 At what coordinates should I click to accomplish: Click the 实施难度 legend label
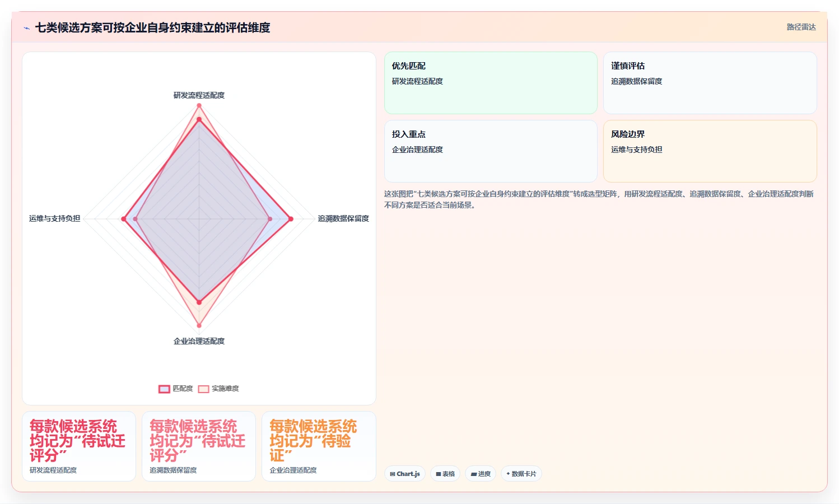click(225, 389)
